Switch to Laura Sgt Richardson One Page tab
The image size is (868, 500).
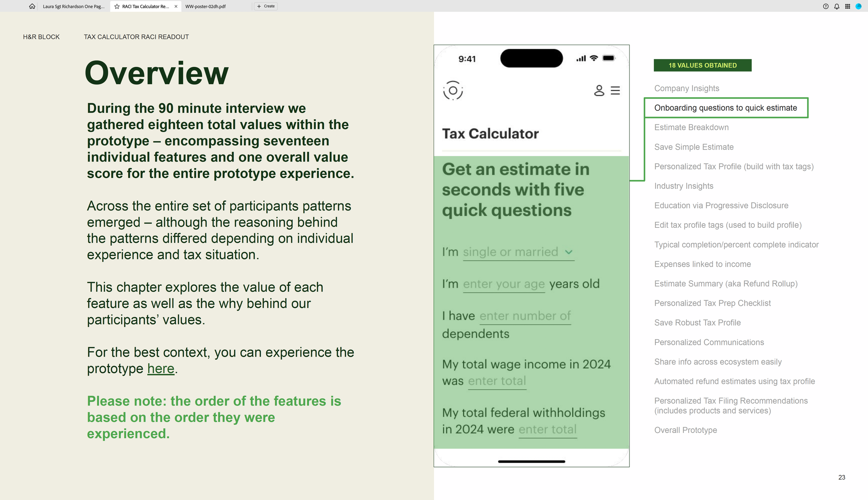[x=74, y=6]
